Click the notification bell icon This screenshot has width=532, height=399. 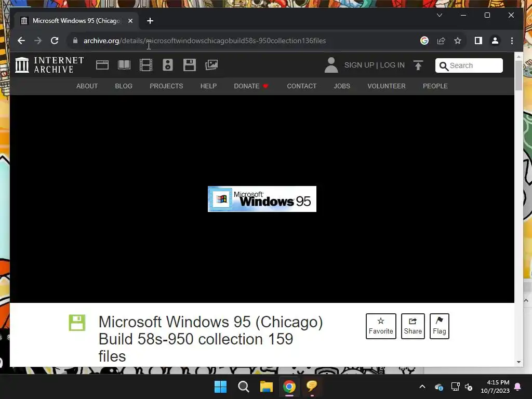[x=518, y=387]
